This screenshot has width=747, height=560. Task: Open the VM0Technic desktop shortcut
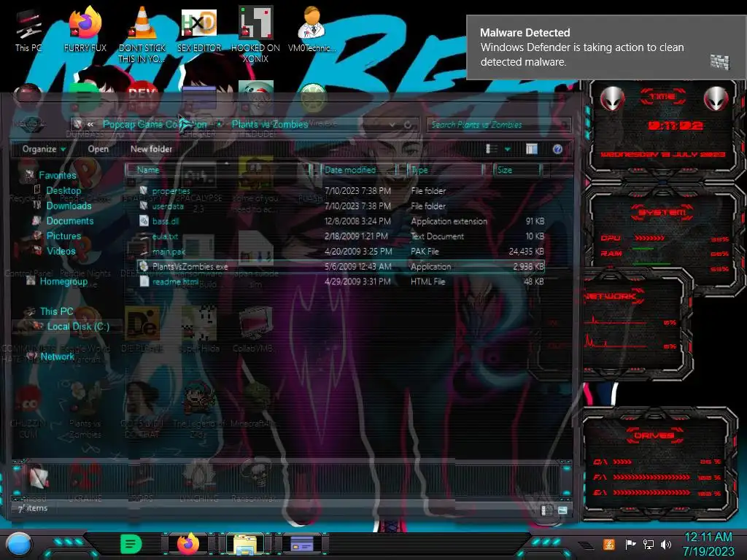click(x=311, y=29)
